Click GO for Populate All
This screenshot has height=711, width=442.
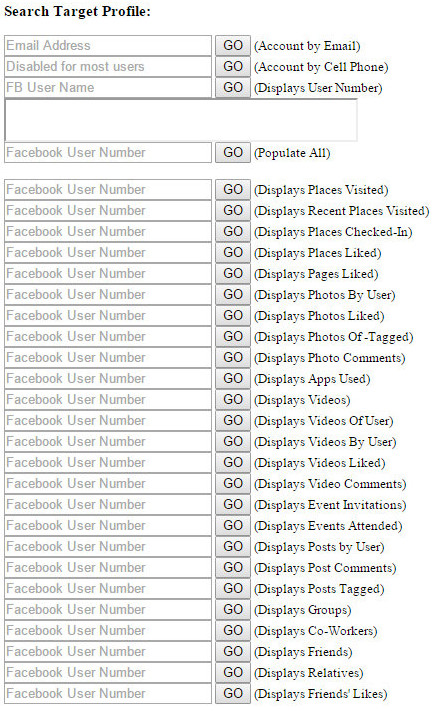(233, 153)
